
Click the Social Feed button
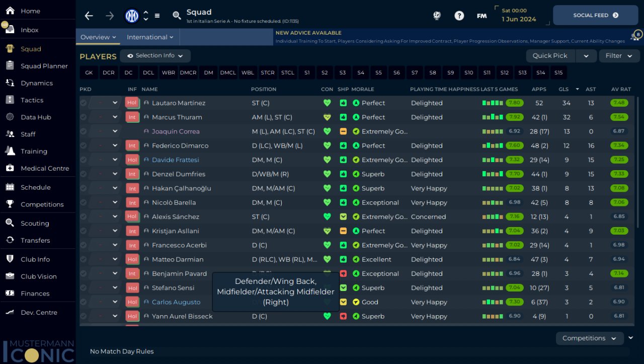coord(595,16)
